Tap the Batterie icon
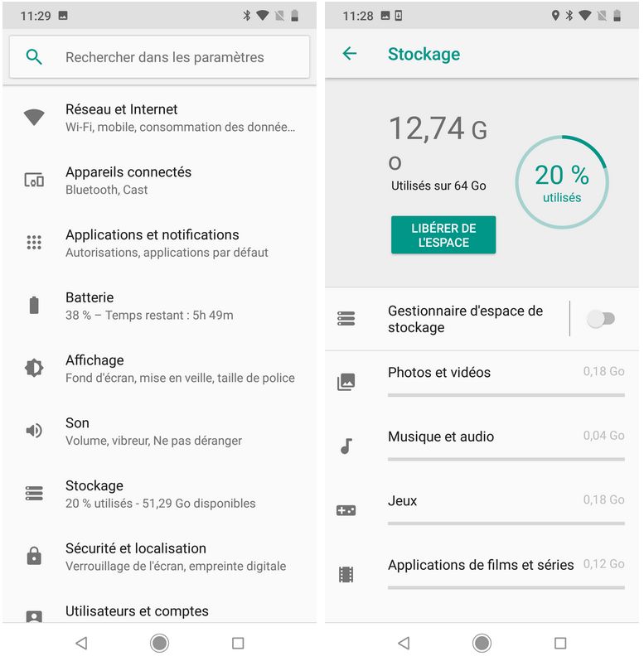The width and height of the screenshot is (644, 661). (34, 306)
